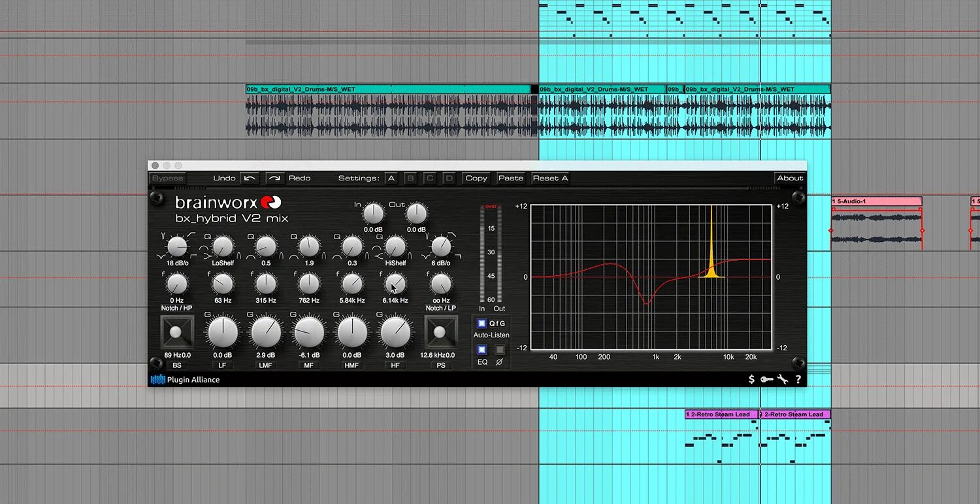Click the Redo arrow icon
The width and height of the screenshot is (980, 504).
point(275,178)
